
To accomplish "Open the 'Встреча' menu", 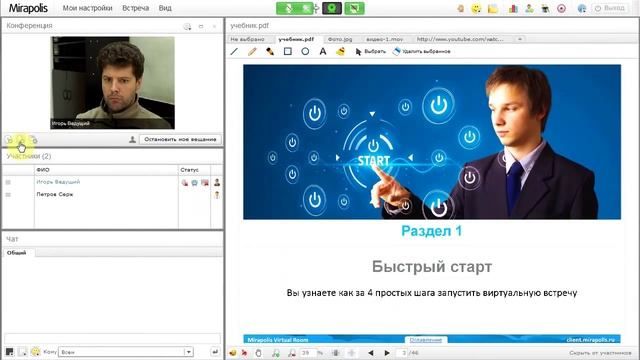I will pos(136,8).
